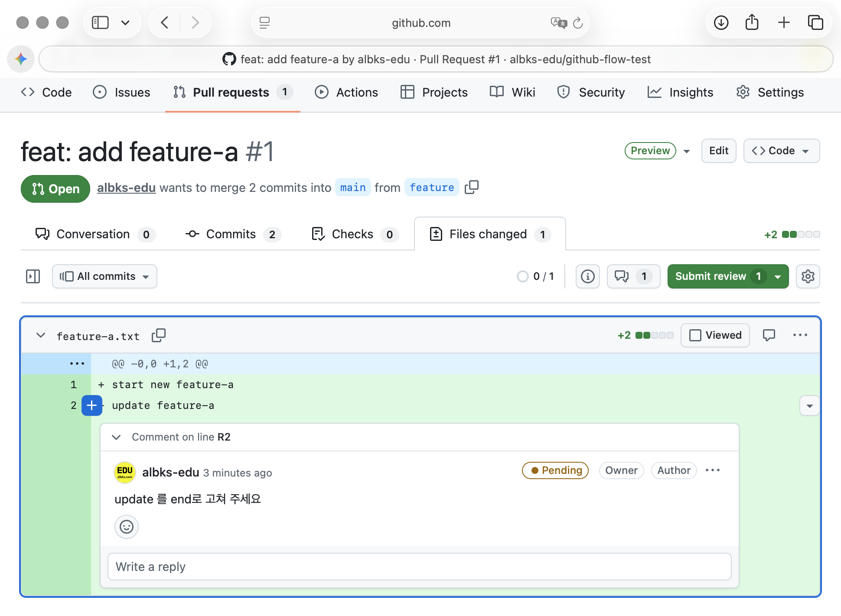Open the All commits dropdown
This screenshot has height=616, width=841.
tap(104, 276)
